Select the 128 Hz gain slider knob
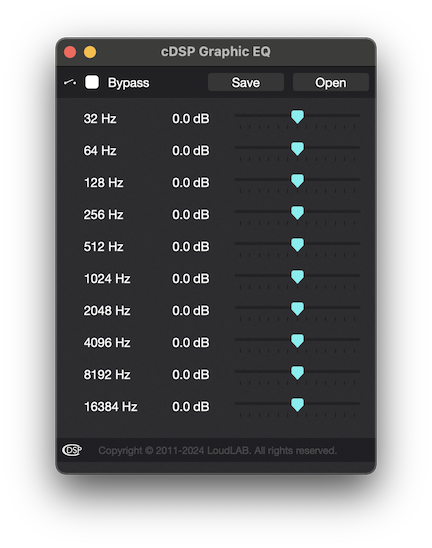 (297, 181)
